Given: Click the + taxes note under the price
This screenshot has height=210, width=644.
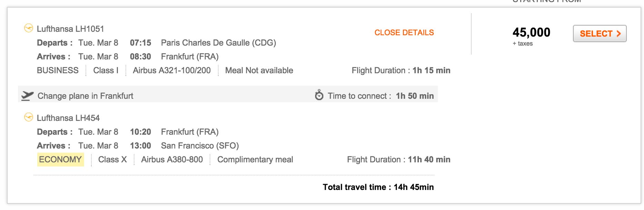Looking at the screenshot, I should coord(522,44).
